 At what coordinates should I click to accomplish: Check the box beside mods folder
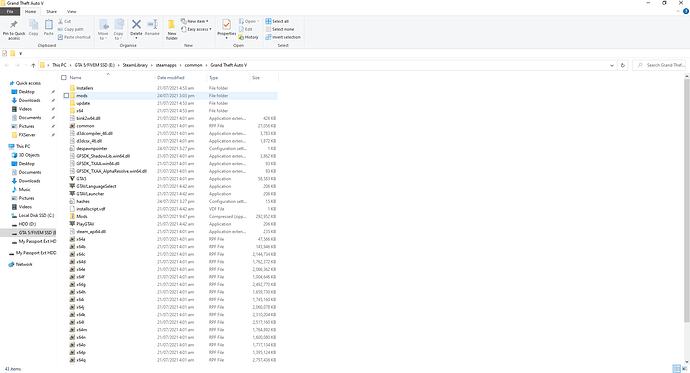(66, 95)
